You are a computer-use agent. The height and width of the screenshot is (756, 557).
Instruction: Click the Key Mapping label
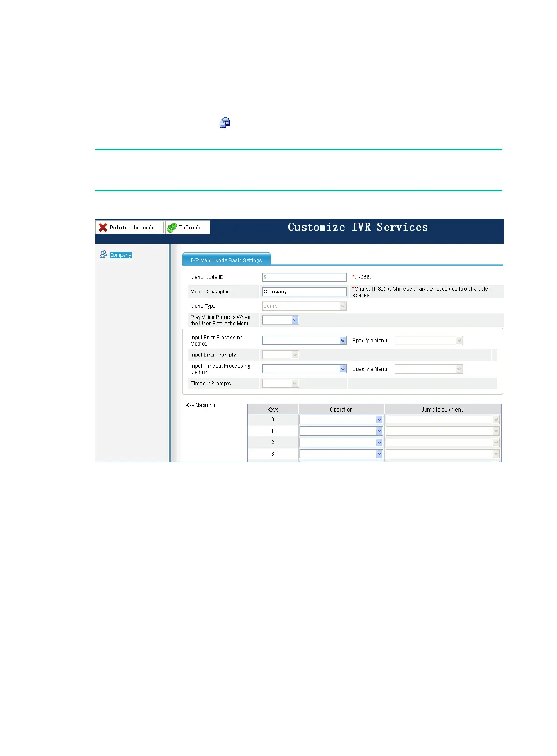[x=200, y=405]
